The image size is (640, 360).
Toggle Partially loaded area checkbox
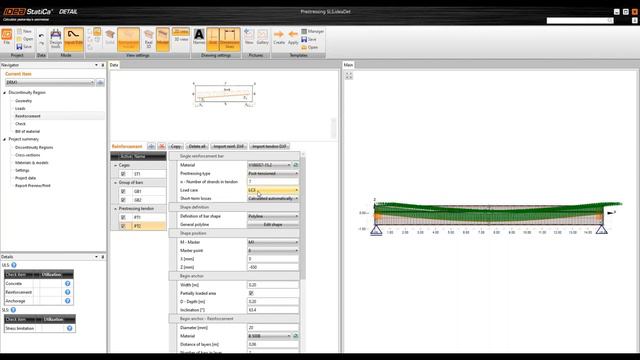251,293
